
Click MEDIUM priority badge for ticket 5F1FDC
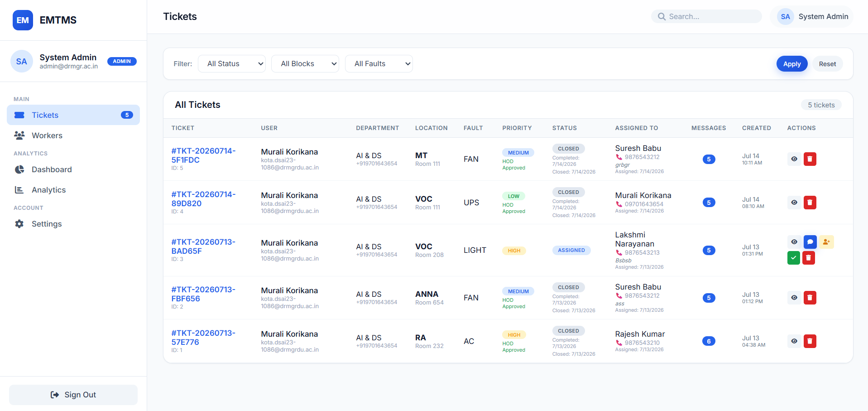point(518,153)
